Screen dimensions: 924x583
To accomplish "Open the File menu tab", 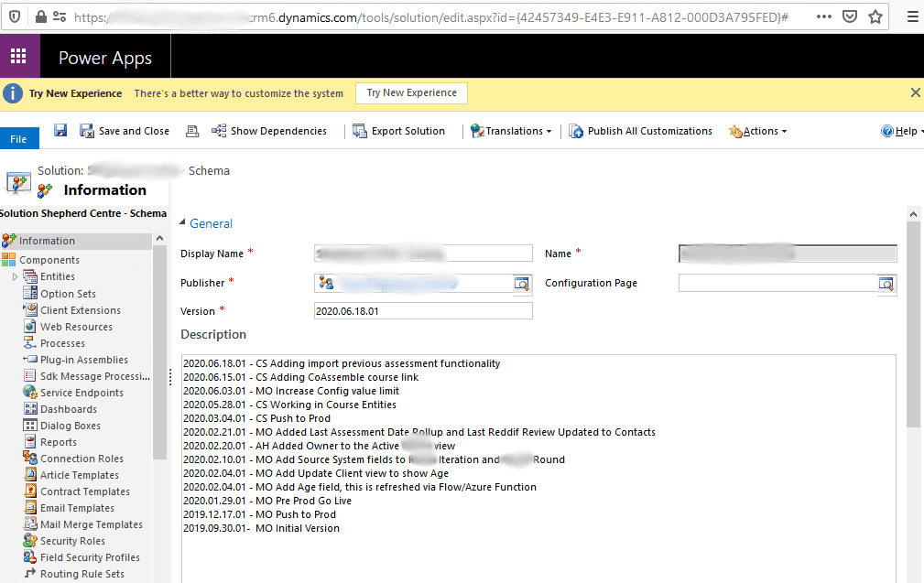I will tap(18, 138).
